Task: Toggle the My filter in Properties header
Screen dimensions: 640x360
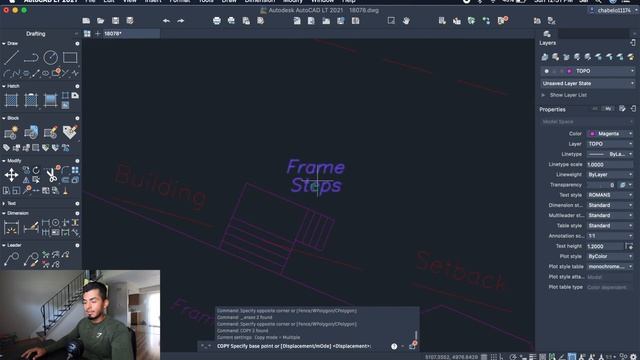Action: coord(608,109)
